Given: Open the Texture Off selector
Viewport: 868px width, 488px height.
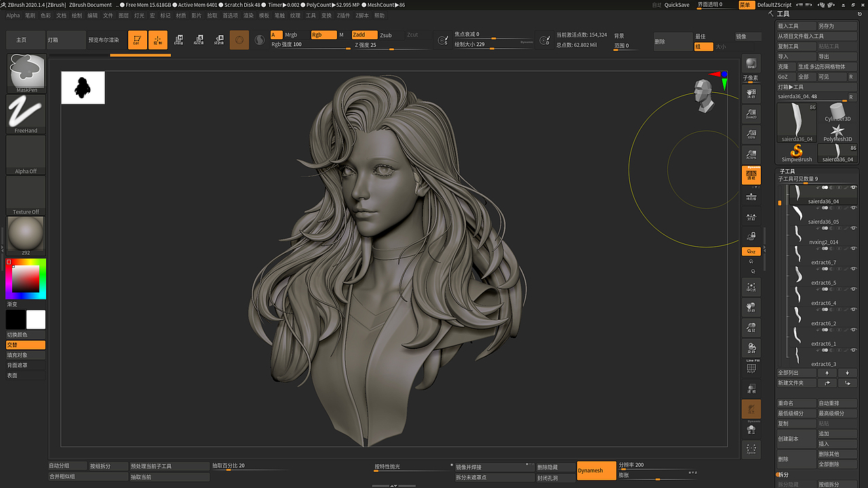Looking at the screenshot, I should (26, 195).
